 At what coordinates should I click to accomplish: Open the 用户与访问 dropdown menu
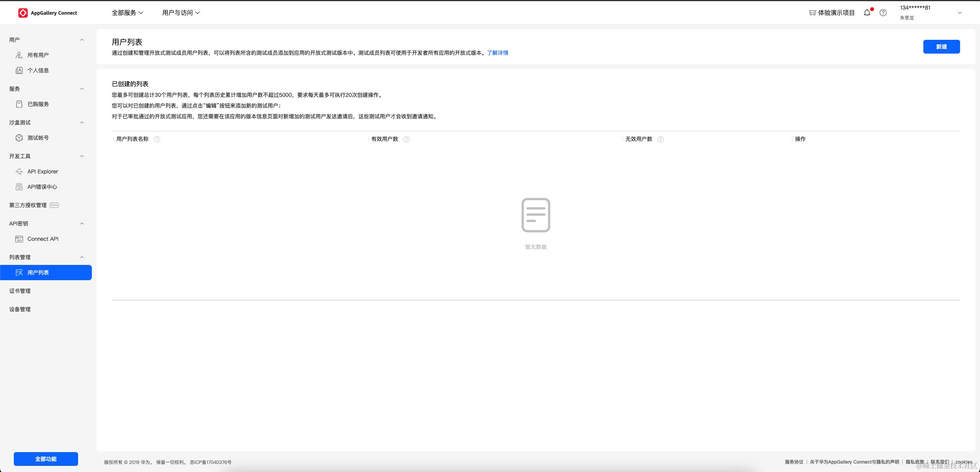coord(181,13)
